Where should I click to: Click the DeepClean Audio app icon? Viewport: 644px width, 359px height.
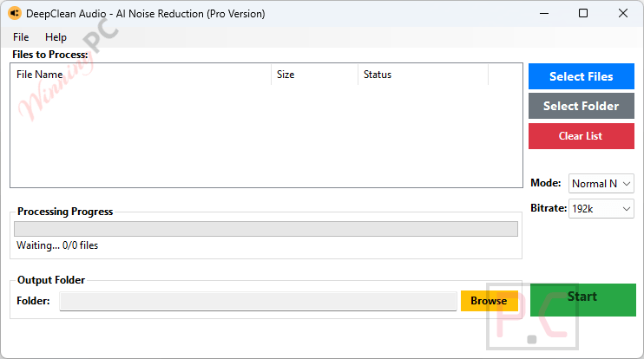pos(15,14)
